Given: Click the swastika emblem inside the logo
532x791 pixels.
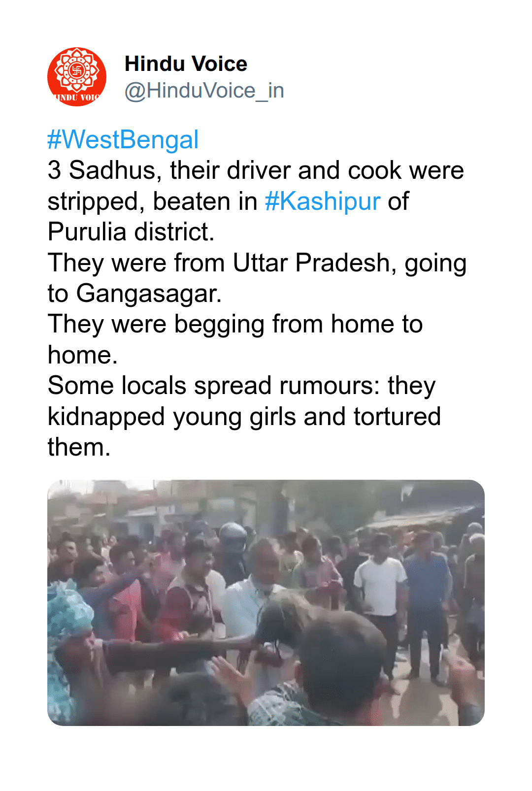Looking at the screenshot, I should pos(77,70).
